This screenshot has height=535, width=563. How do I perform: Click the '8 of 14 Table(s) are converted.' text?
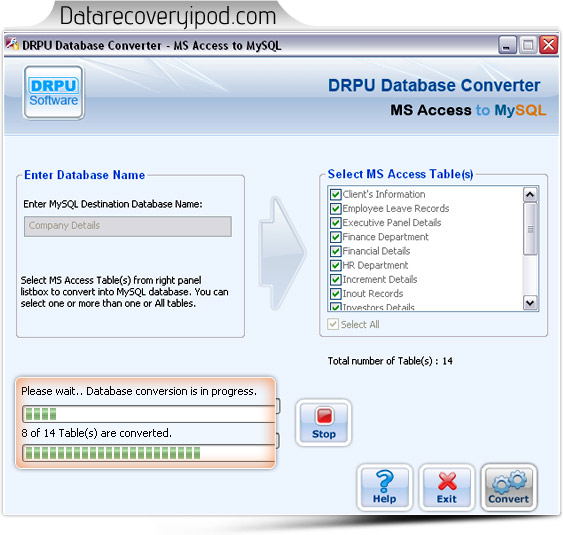97,433
